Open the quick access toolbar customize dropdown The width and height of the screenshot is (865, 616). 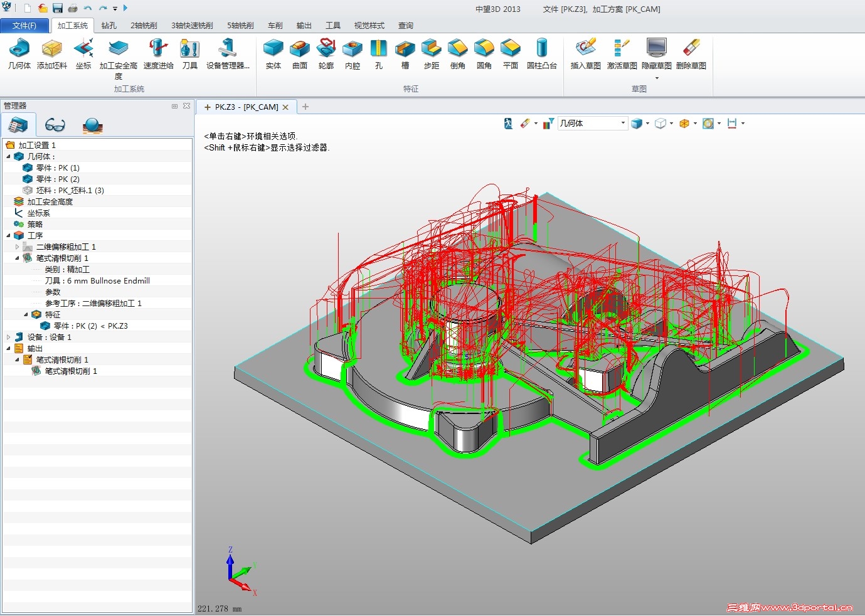115,9
